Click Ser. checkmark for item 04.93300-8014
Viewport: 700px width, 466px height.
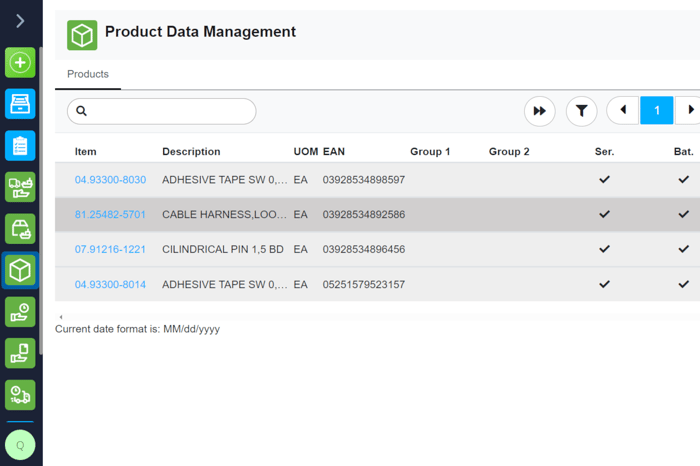pyautogui.click(x=604, y=284)
